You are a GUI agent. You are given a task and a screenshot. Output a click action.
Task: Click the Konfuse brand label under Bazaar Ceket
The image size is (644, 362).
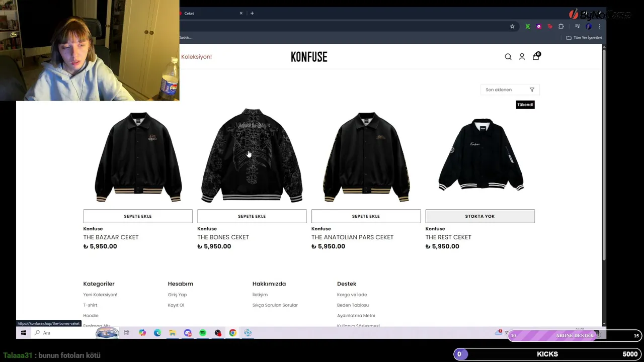click(93, 229)
